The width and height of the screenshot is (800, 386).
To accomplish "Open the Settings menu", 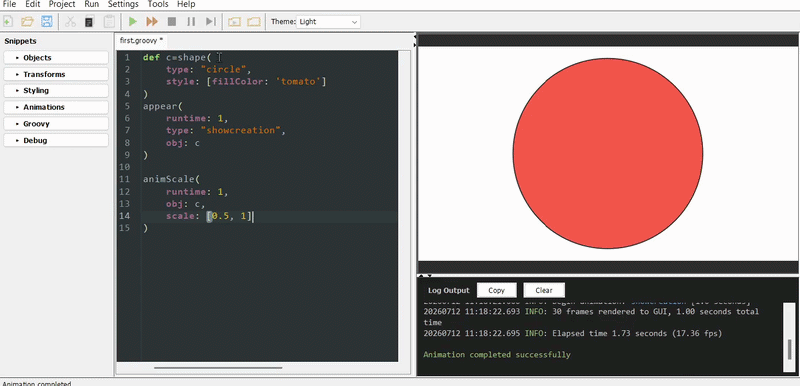I will pos(123,5).
